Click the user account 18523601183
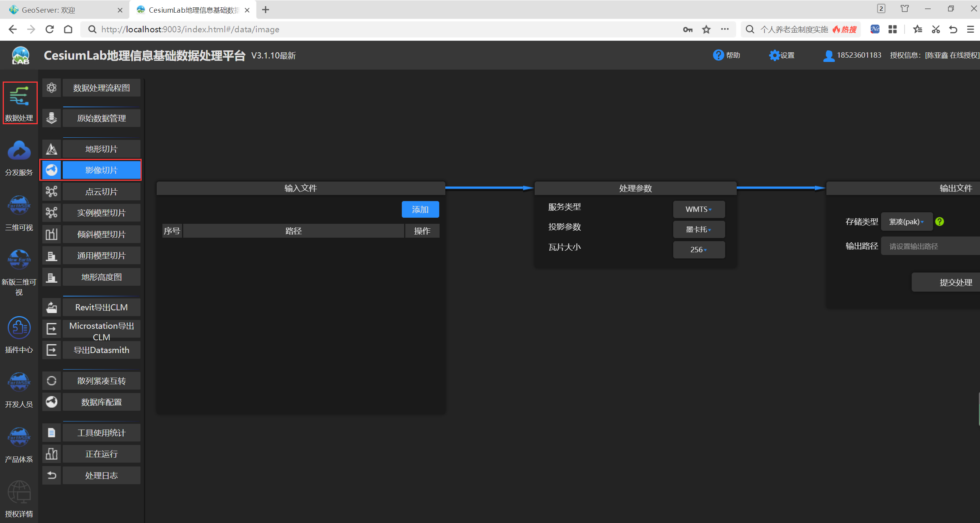Viewport: 980px width, 523px height. [852, 55]
